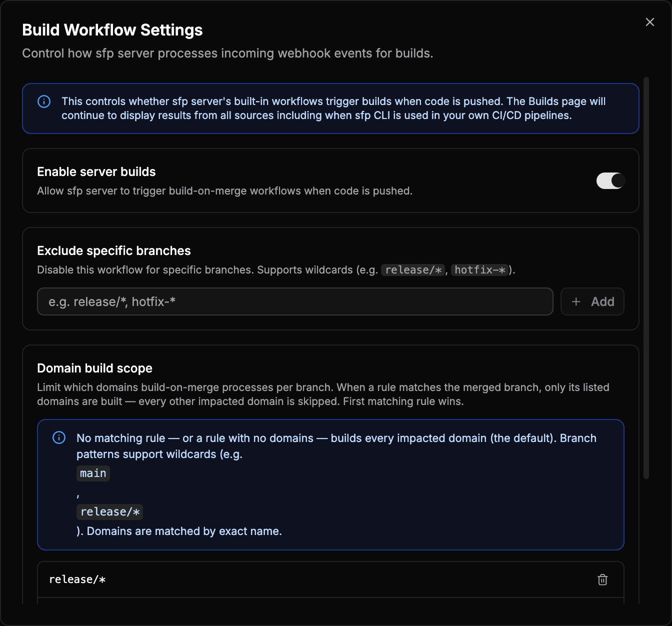Click the dialog's vertical scrollbar
Image resolution: width=672 pixels, height=626 pixels.
pos(646,278)
